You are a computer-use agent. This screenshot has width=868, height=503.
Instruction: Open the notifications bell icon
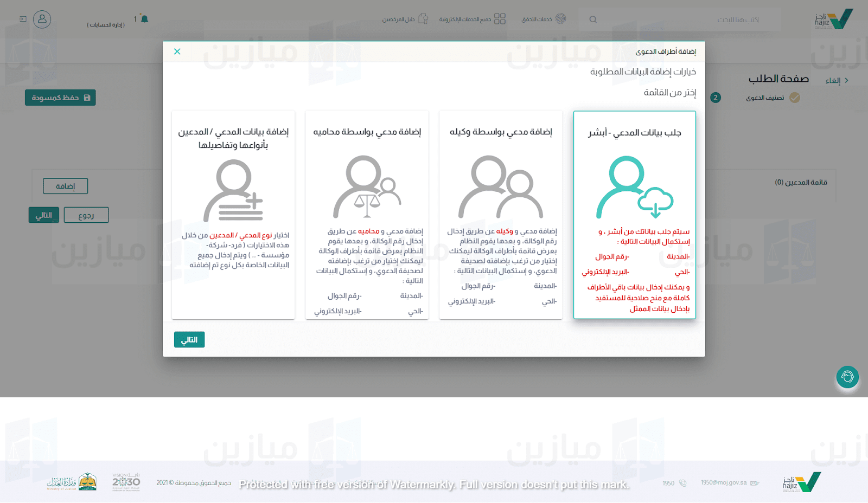[144, 19]
